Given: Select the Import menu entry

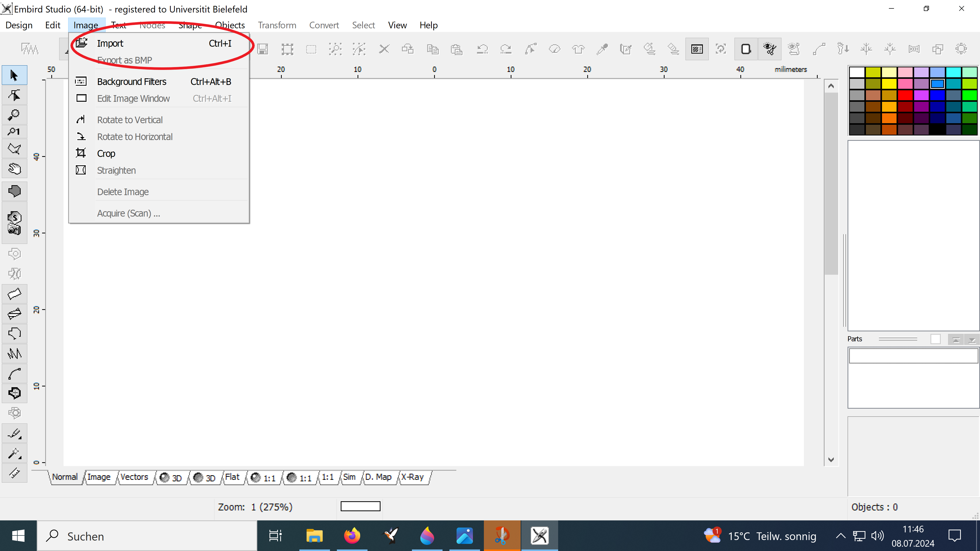Looking at the screenshot, I should [x=110, y=43].
